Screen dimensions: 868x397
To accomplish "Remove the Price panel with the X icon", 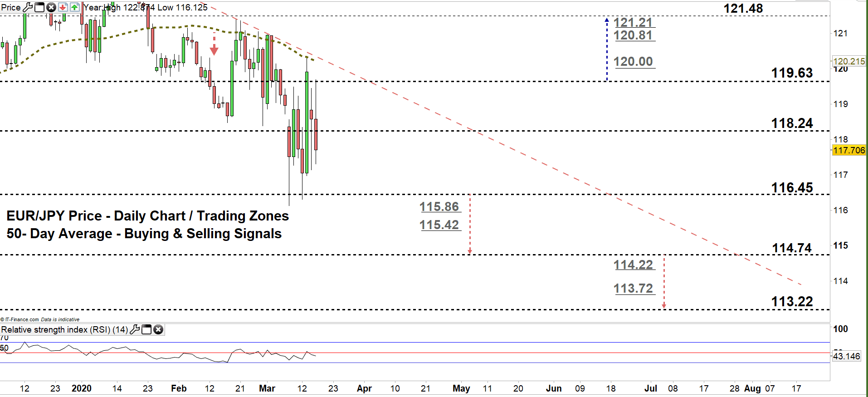I will click(x=51, y=7).
